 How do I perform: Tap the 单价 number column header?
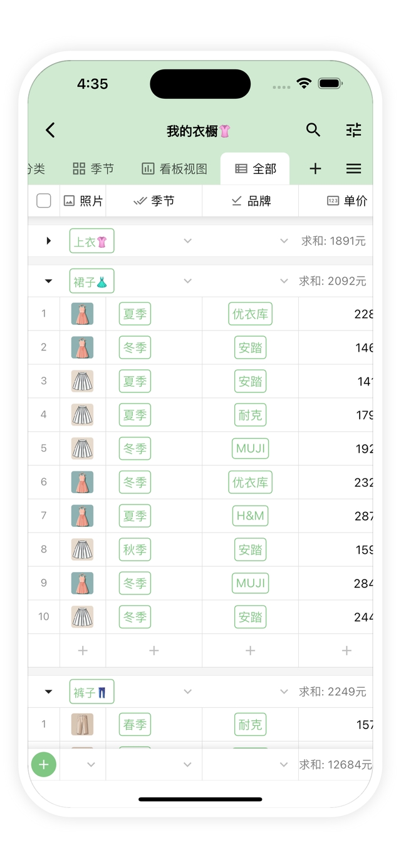click(x=347, y=201)
